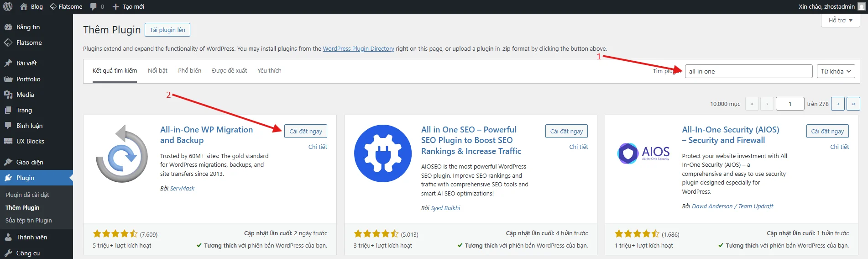Image resolution: width=868 pixels, height=259 pixels.
Task: Open the Từ khóa search type dropdown
Action: point(836,71)
